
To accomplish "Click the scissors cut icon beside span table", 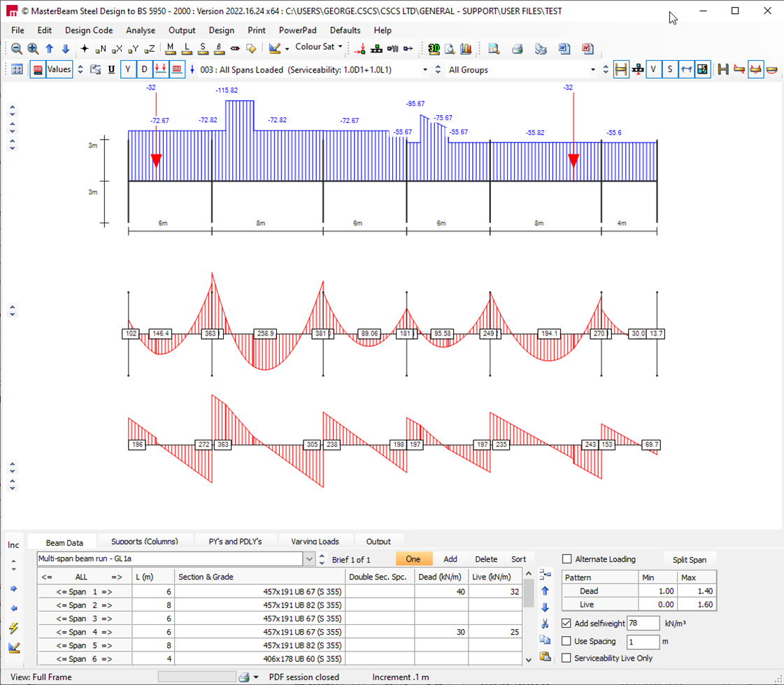I will (545, 623).
